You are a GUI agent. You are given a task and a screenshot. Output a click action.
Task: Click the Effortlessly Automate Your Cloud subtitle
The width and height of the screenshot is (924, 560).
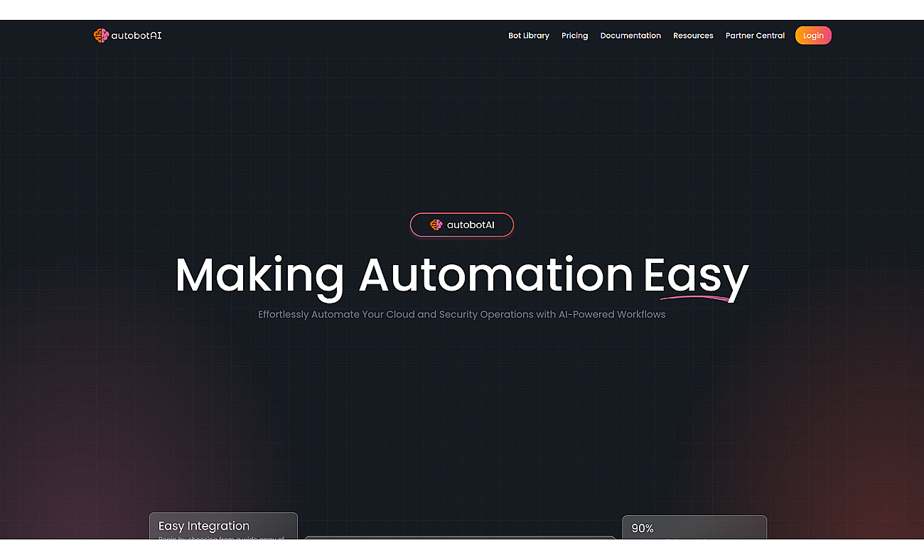coord(462,314)
